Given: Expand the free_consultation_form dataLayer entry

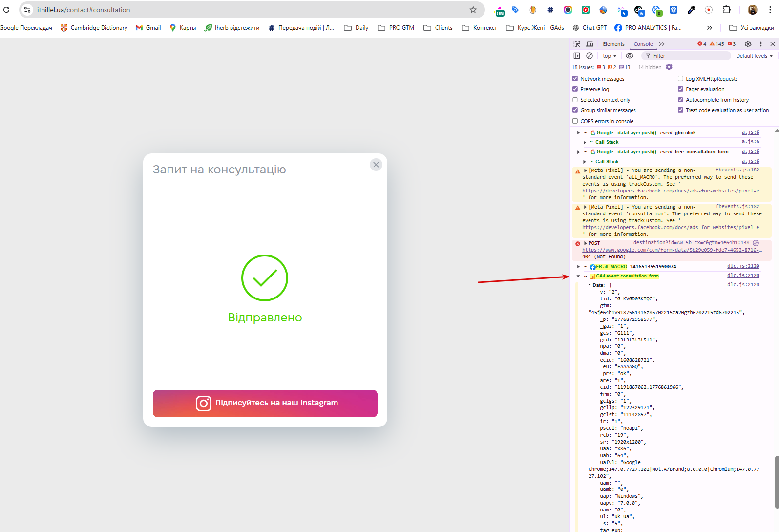Looking at the screenshot, I should click(x=579, y=152).
